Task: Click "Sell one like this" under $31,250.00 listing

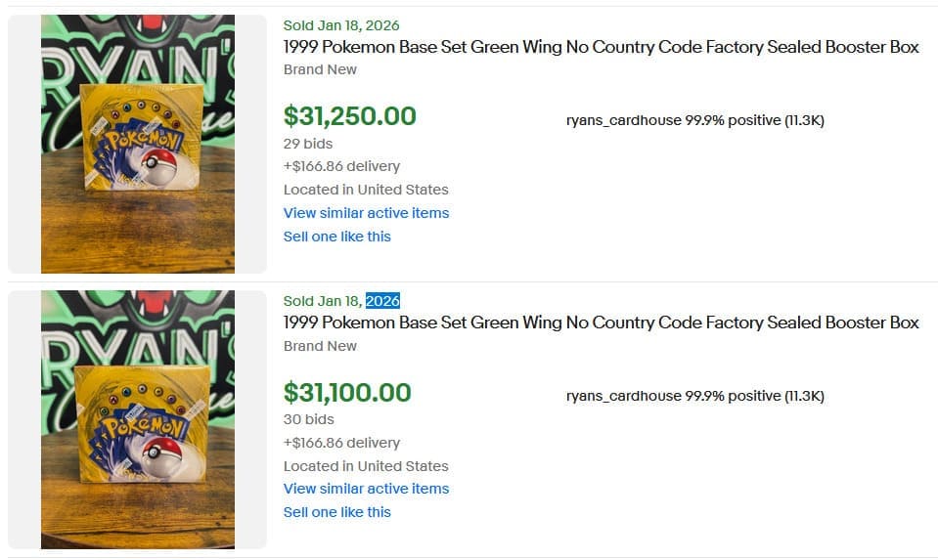Action: (x=336, y=237)
